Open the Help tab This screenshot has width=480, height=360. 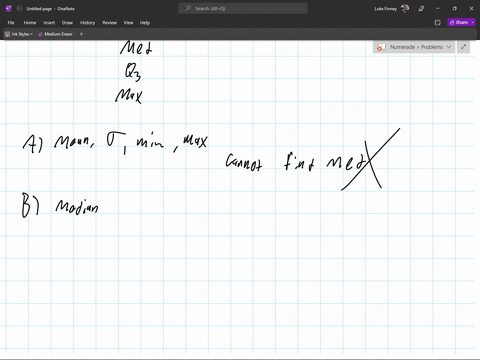click(x=145, y=23)
